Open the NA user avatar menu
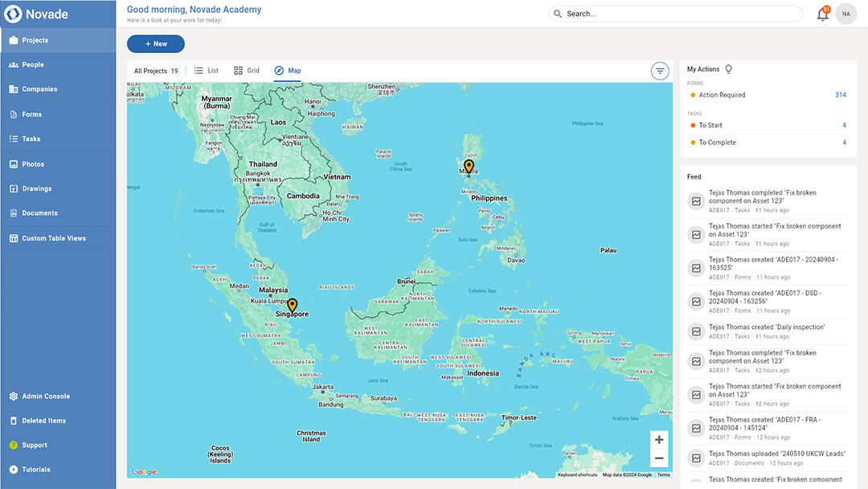The height and width of the screenshot is (489, 868). (x=845, y=14)
